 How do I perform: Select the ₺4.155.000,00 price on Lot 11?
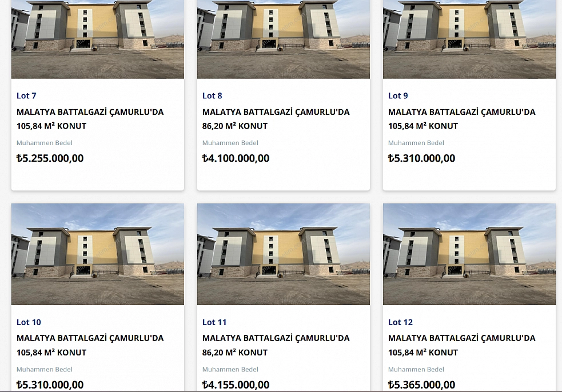236,385
